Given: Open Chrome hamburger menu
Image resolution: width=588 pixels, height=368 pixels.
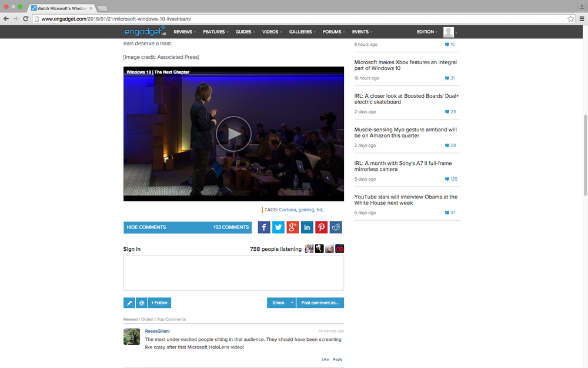Looking at the screenshot, I should (x=582, y=19).
